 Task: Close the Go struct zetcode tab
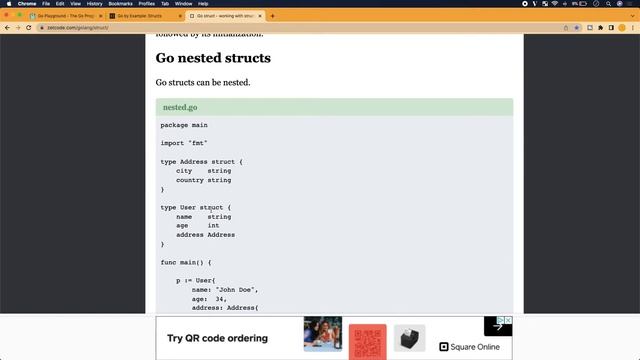[x=260, y=16]
